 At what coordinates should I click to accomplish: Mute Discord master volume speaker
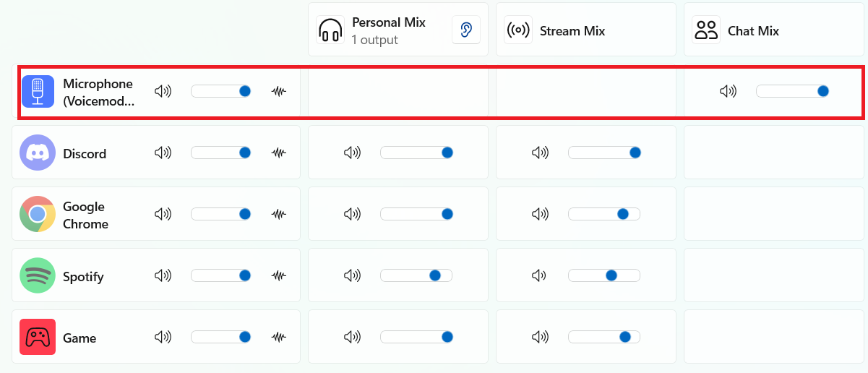[163, 153]
